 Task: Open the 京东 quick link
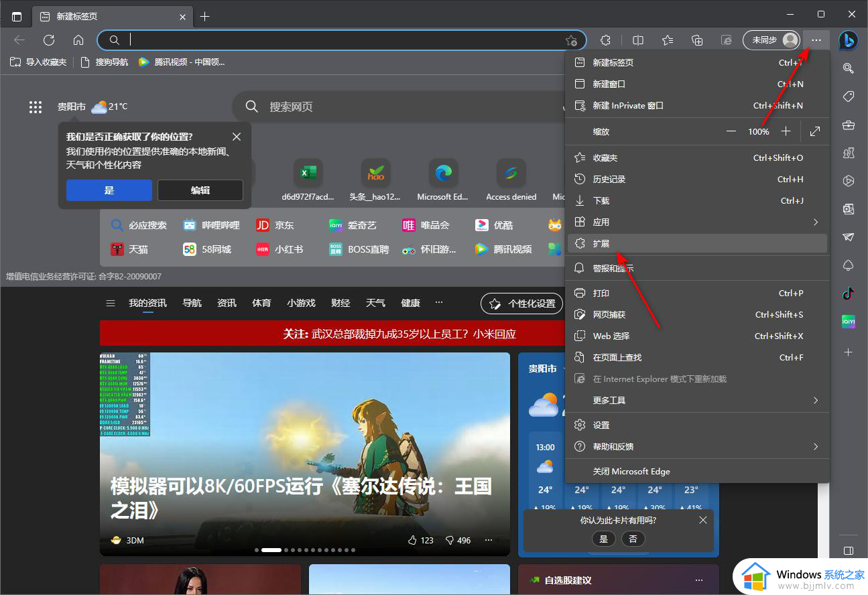coord(276,225)
